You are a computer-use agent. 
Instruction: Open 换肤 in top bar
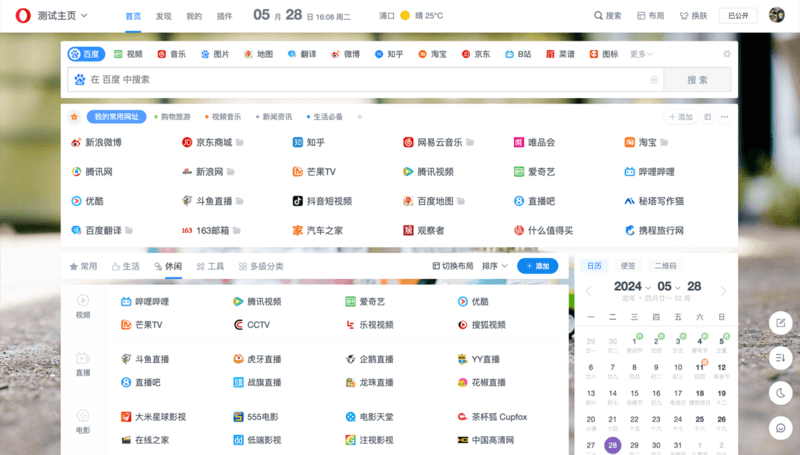point(693,16)
